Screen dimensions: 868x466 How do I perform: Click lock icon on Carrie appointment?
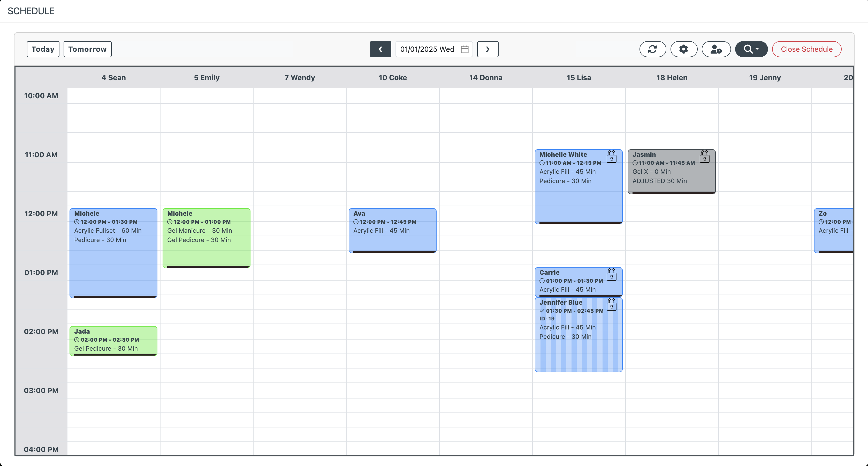[611, 275]
